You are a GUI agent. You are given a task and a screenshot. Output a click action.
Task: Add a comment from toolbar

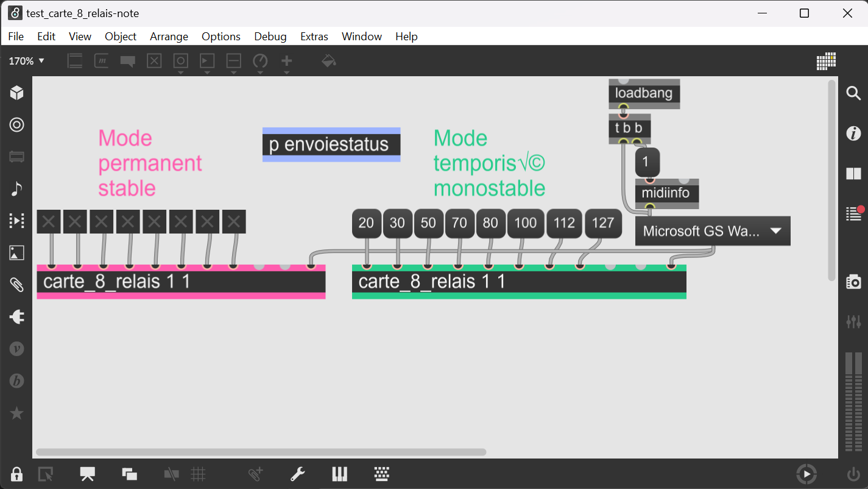click(x=127, y=61)
